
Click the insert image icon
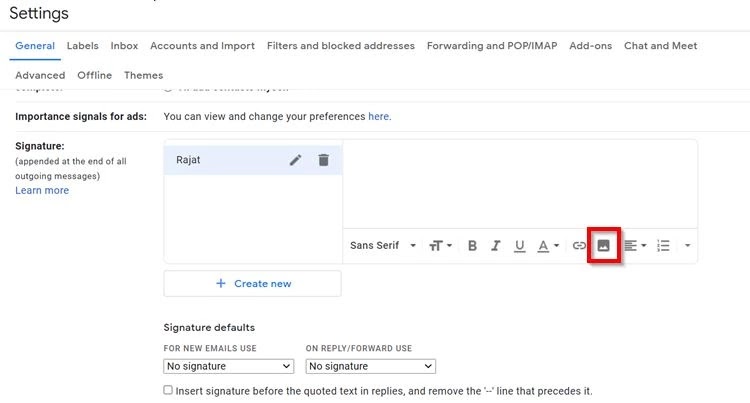[x=604, y=246]
